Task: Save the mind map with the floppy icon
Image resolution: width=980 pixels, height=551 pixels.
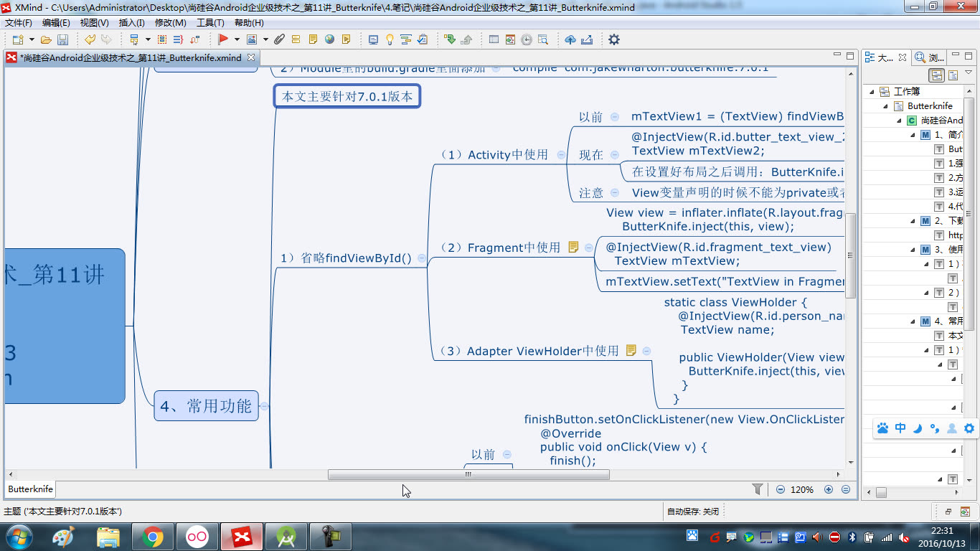Action: pos(62,39)
